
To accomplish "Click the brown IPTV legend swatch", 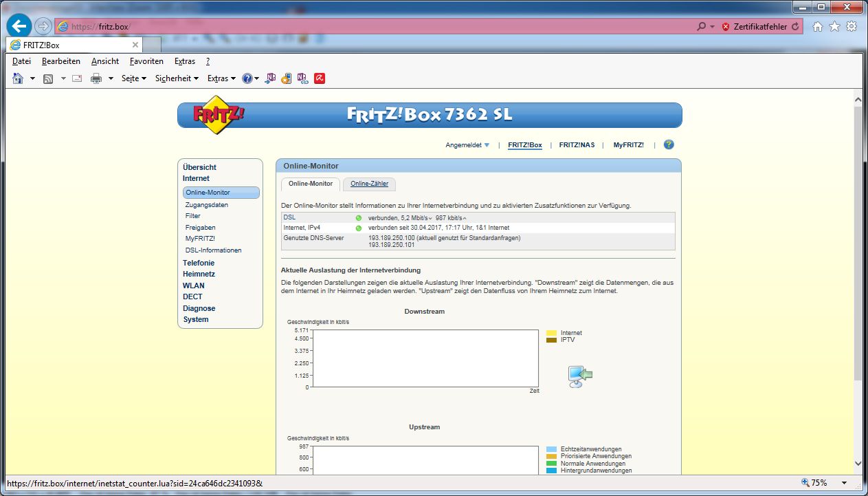I will point(551,340).
